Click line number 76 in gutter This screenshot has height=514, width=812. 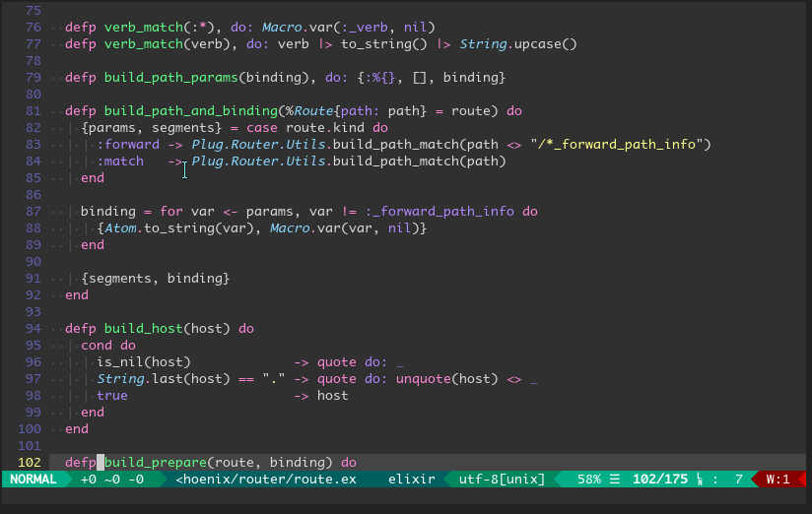click(x=34, y=27)
